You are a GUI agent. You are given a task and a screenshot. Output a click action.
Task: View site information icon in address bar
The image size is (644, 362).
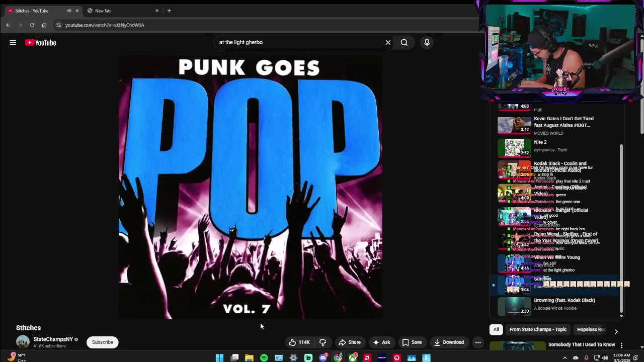coord(58,25)
